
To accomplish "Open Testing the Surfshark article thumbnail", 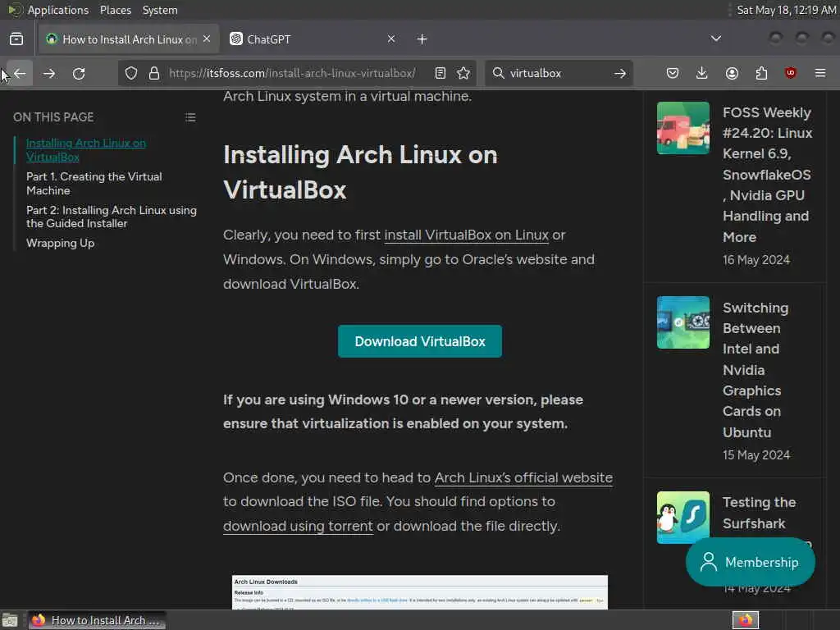I will pyautogui.click(x=683, y=518).
